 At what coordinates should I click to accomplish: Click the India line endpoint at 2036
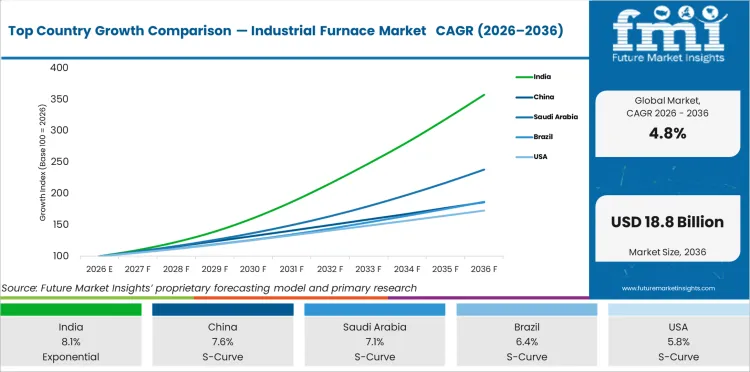tap(484, 95)
